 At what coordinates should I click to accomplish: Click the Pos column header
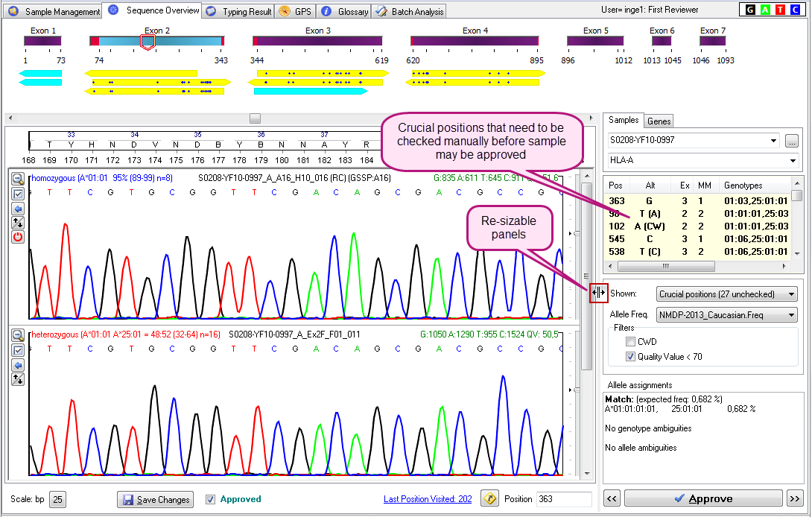click(616, 185)
